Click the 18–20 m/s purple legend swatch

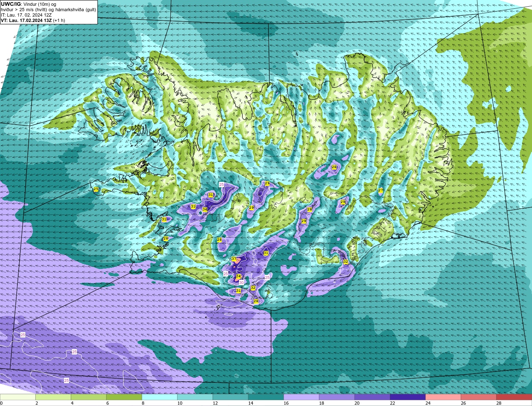[x=337, y=397]
